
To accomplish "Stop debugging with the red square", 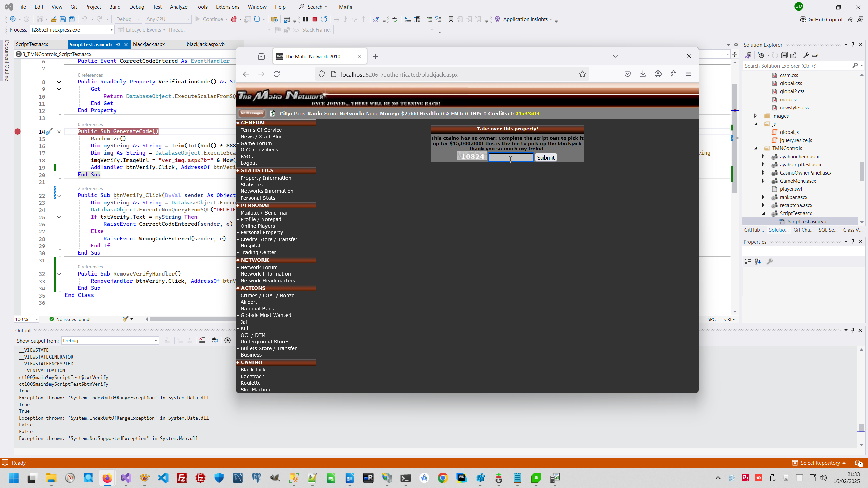I will point(315,19).
